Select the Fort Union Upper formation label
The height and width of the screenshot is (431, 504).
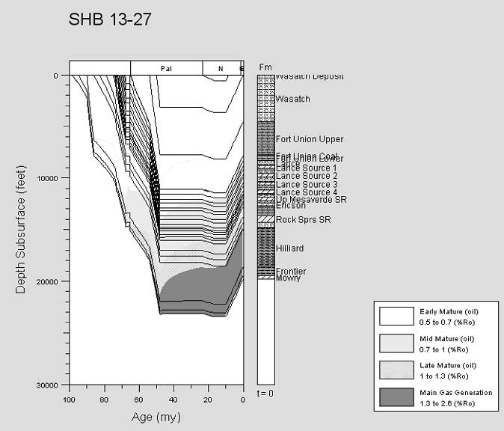[309, 139]
